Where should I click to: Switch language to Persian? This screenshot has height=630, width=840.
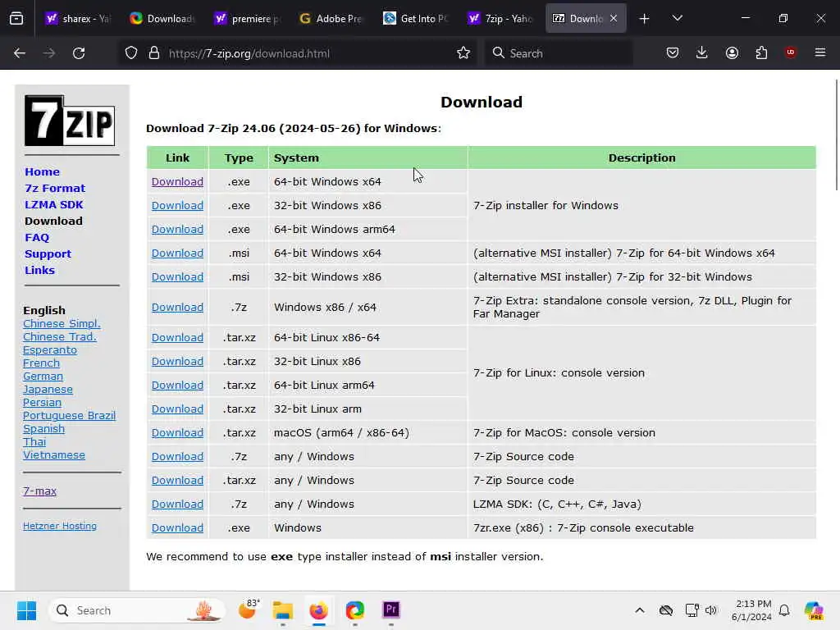pyautogui.click(x=43, y=402)
